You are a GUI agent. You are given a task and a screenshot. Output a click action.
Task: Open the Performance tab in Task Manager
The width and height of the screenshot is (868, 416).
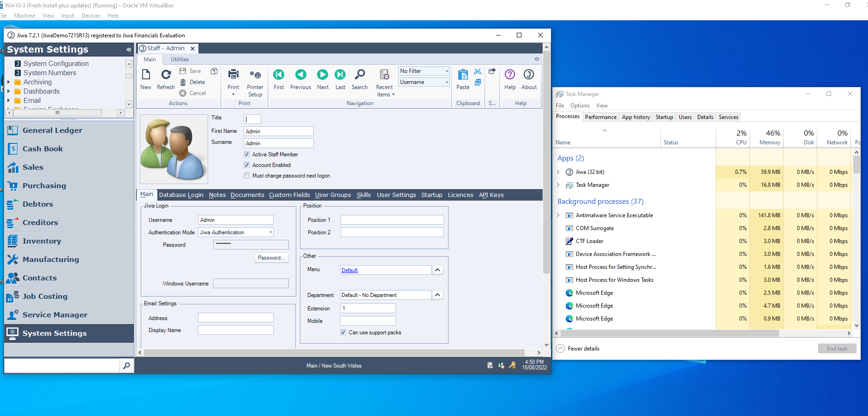click(x=600, y=117)
